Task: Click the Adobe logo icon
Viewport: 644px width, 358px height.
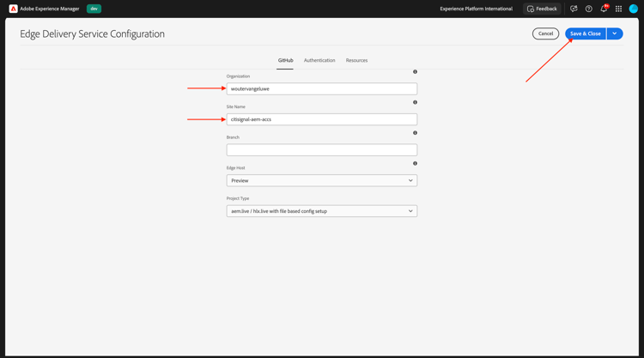Action: click(x=13, y=9)
